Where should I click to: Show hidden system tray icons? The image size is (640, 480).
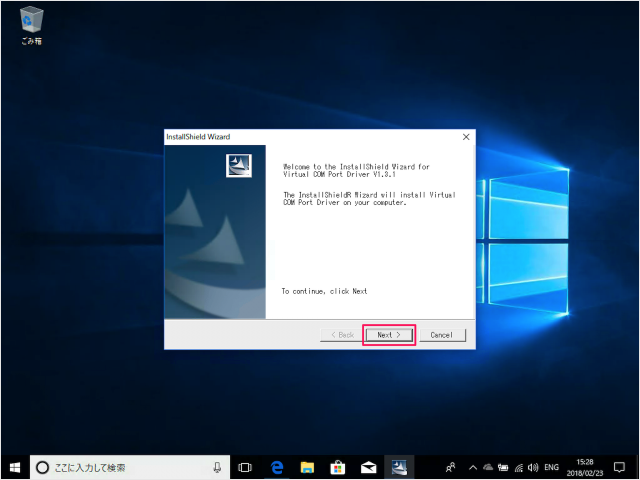tap(473, 468)
